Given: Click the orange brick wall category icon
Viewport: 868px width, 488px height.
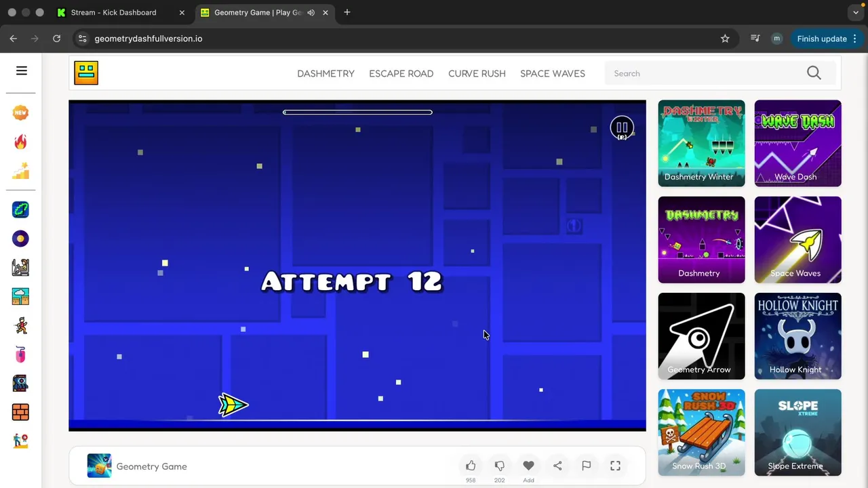Looking at the screenshot, I should [20, 412].
